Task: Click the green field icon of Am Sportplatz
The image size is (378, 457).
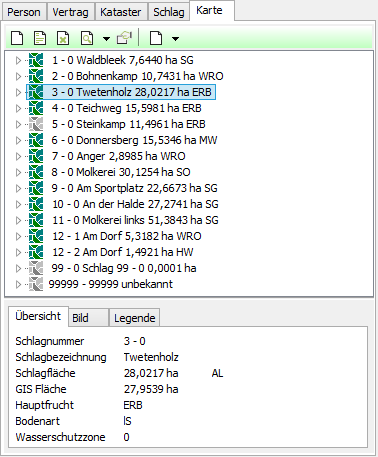Action: 36,188
